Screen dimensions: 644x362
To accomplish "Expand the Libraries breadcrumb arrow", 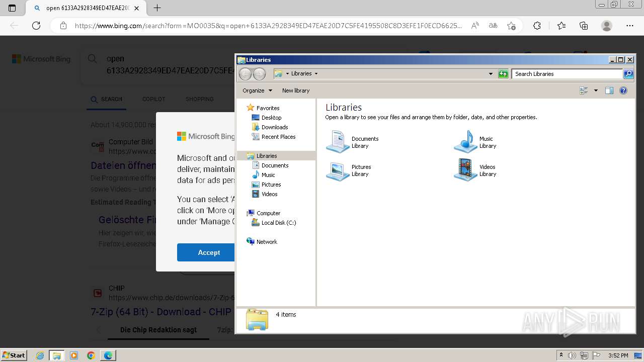I will [x=316, y=73].
